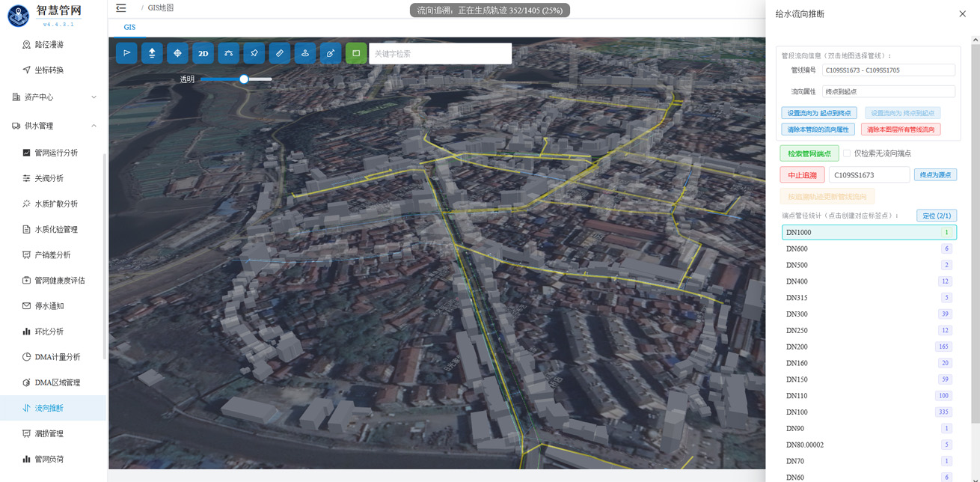Collapse the 供水管理 menu
This screenshot has width=980, height=482.
[54, 126]
